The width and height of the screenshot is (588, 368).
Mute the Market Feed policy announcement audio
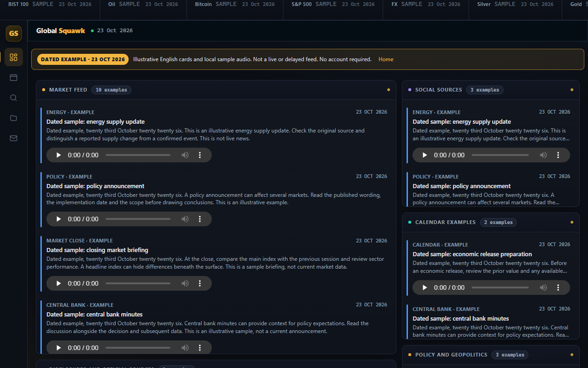[x=185, y=219]
